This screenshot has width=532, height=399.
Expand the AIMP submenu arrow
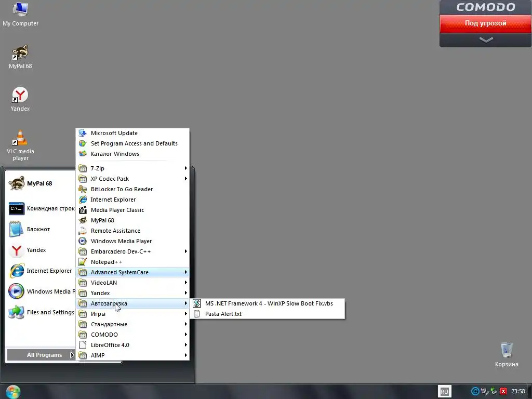pyautogui.click(x=185, y=355)
